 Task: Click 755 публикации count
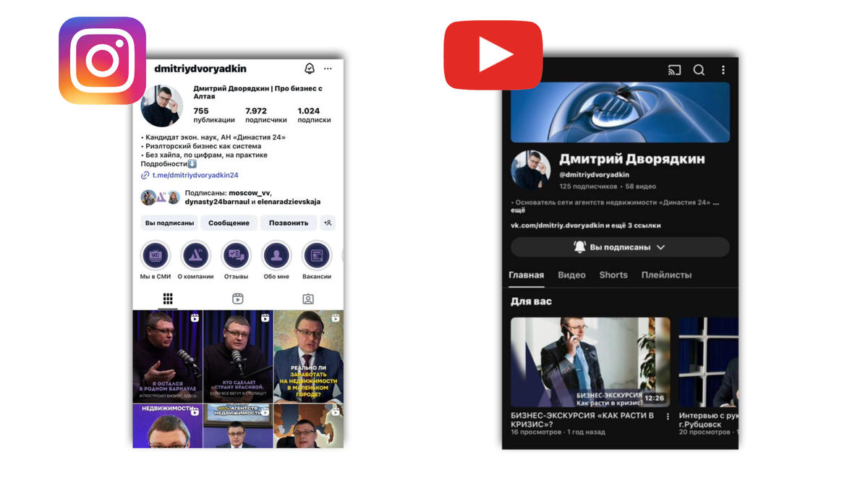point(213,115)
